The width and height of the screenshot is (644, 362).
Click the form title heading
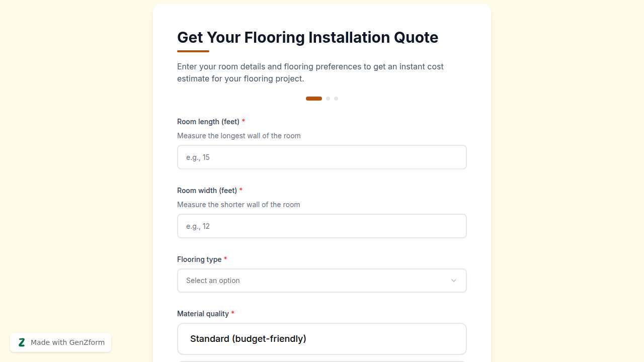click(x=307, y=37)
